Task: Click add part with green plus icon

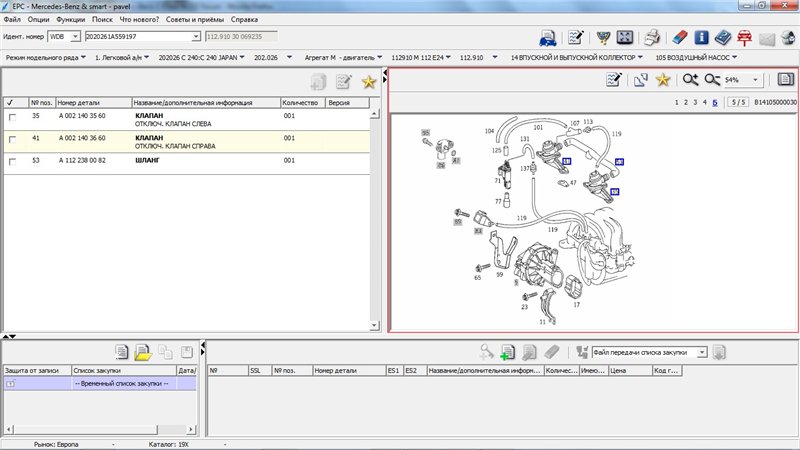Action: (508, 352)
